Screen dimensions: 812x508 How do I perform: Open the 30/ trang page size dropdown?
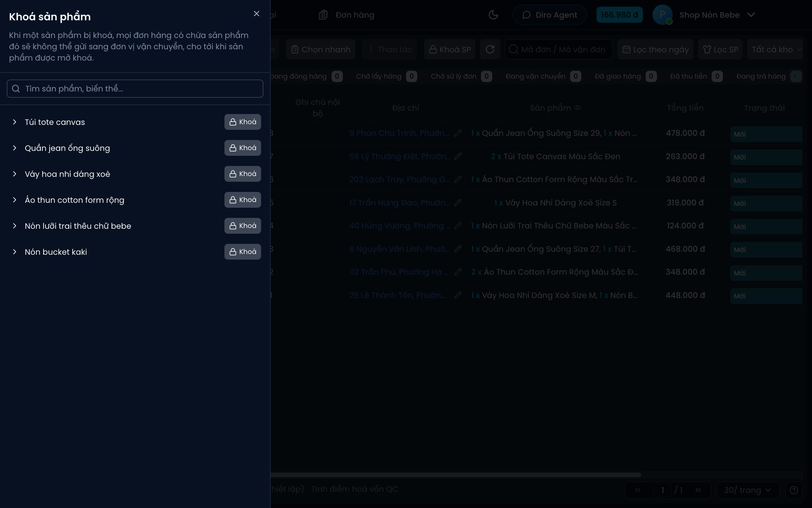point(748,490)
